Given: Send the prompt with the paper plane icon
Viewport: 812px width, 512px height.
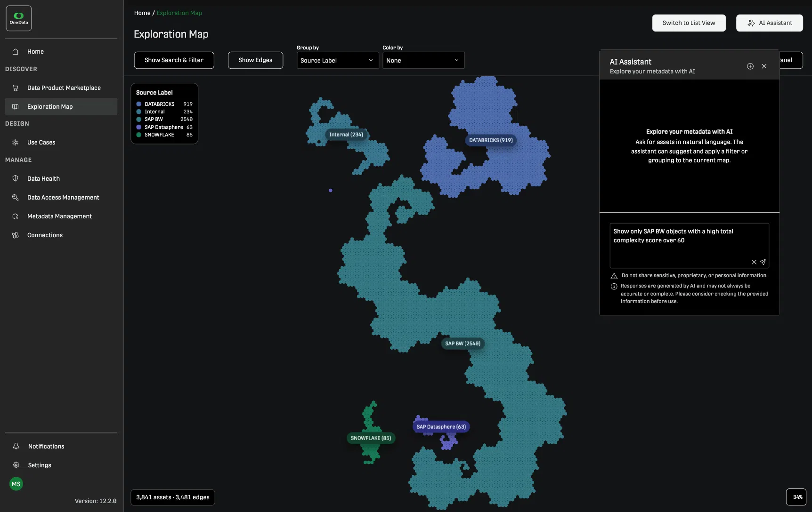Looking at the screenshot, I should (x=763, y=262).
